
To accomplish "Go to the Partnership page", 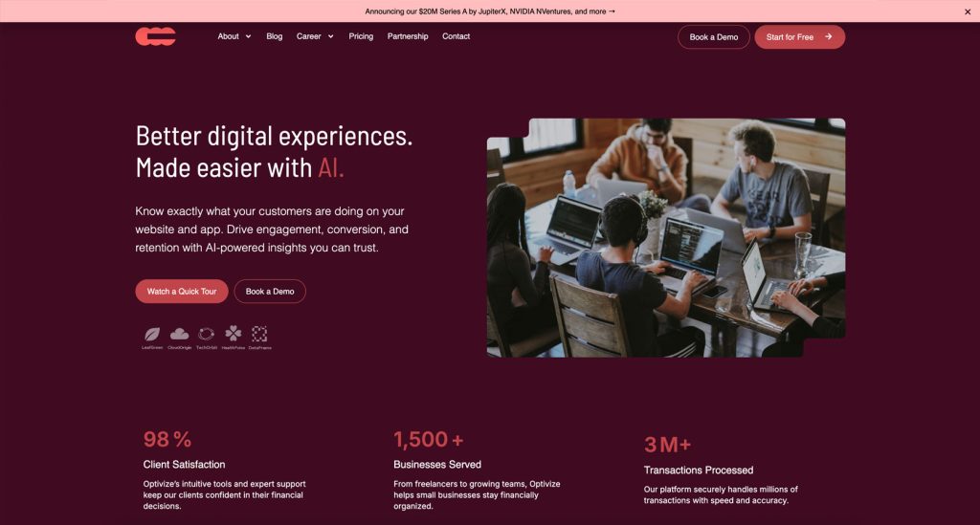I will coord(408,36).
